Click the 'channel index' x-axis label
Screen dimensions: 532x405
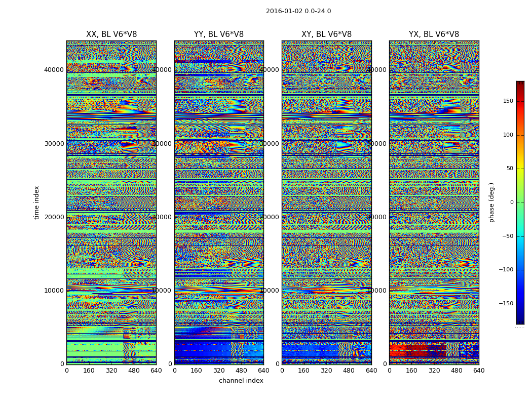(241, 381)
